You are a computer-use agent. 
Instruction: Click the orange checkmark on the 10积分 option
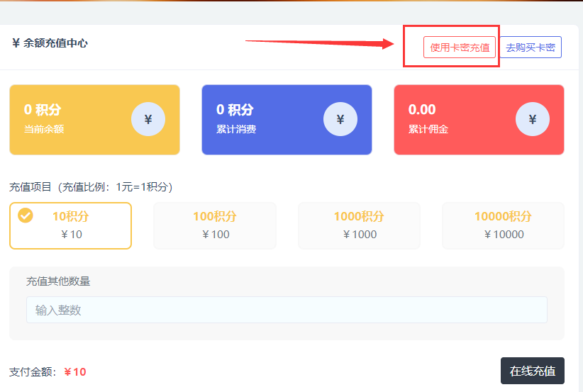25,215
